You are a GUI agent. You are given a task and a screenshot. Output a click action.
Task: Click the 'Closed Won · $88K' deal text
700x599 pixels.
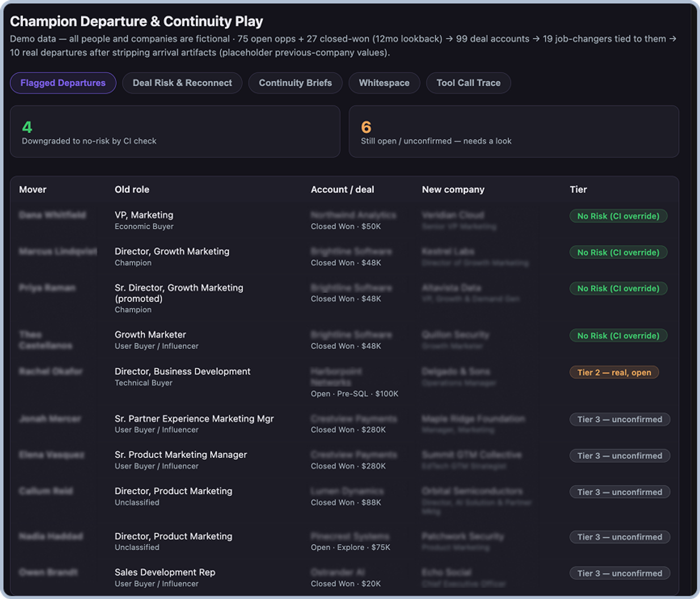click(x=346, y=502)
